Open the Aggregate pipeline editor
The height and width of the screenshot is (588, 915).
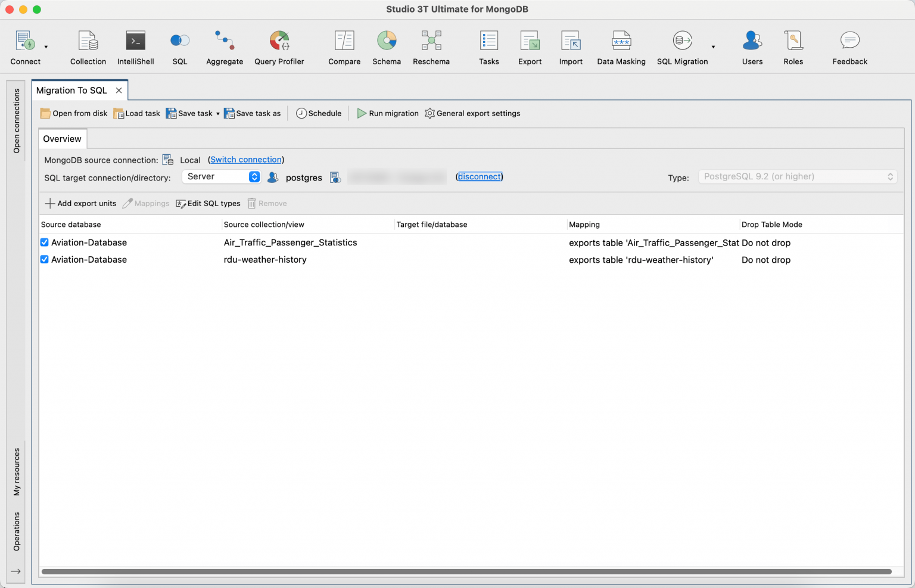pyautogui.click(x=225, y=46)
